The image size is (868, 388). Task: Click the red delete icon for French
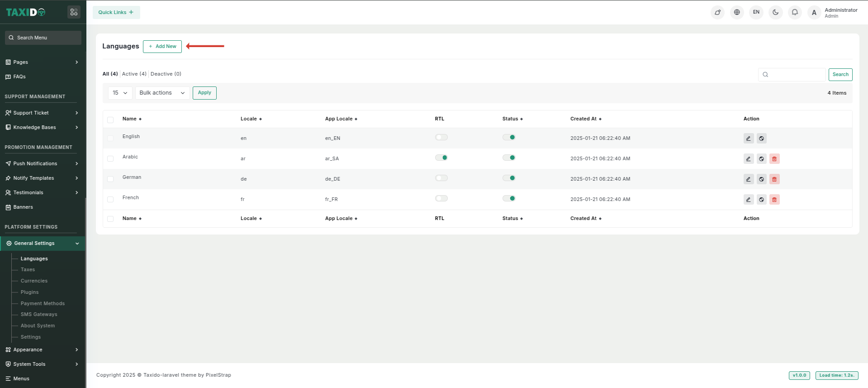[774, 200]
